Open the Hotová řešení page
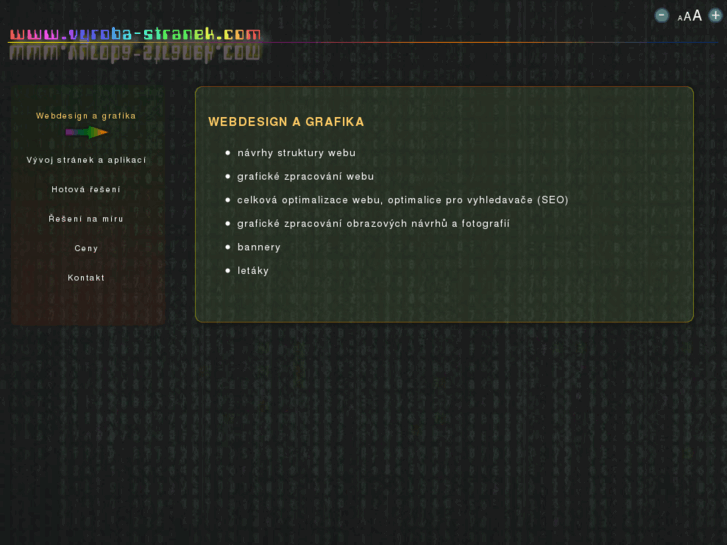727x545 pixels. [86, 189]
